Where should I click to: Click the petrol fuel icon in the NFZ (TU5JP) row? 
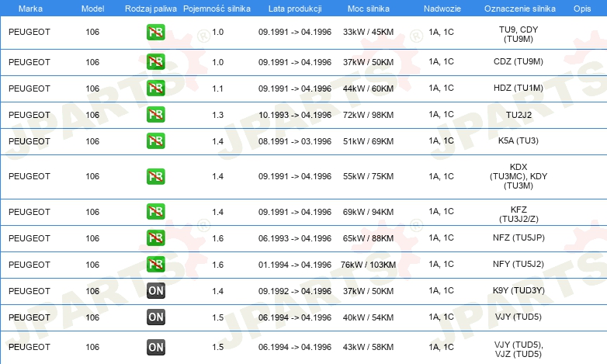click(x=155, y=237)
